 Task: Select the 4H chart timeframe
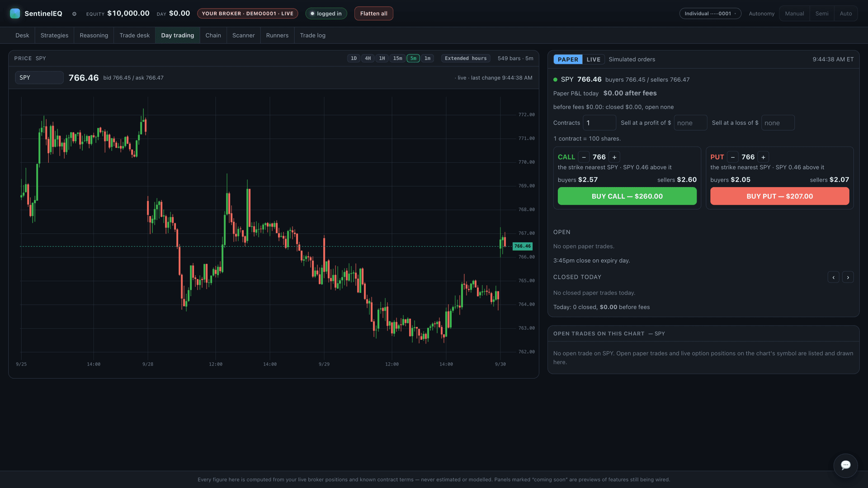point(368,58)
